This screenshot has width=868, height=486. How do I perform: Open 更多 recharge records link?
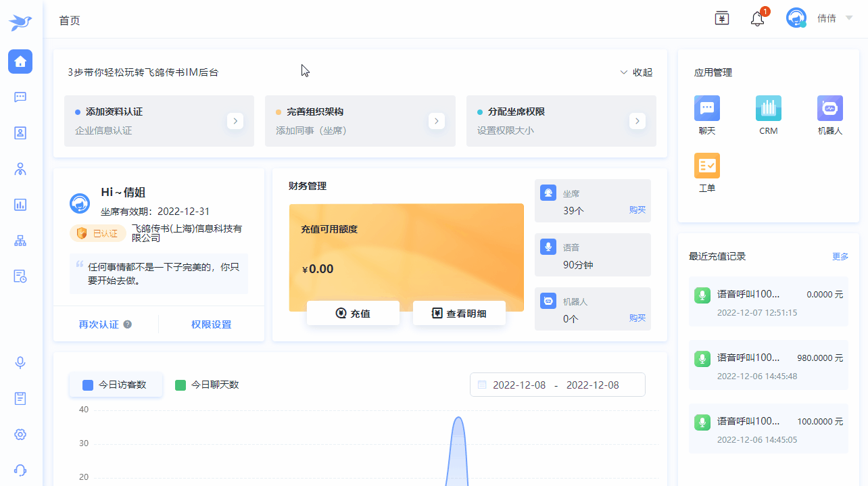(840, 257)
